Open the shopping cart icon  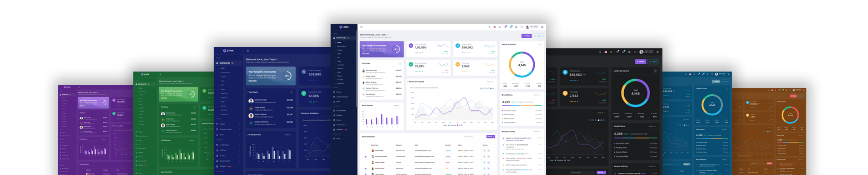tap(505, 27)
